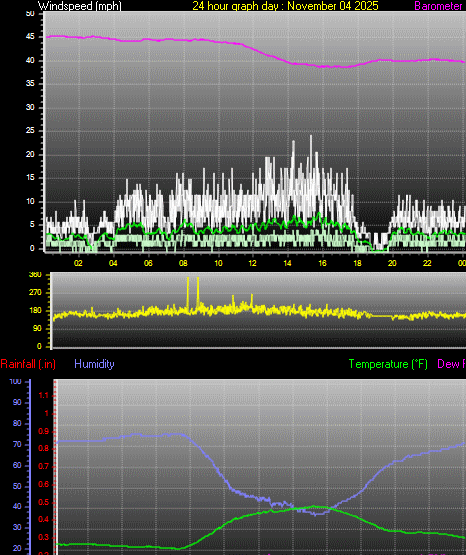Click the red "0.6" value on rainfall axis
This screenshot has width=466, height=555.
(x=44, y=485)
